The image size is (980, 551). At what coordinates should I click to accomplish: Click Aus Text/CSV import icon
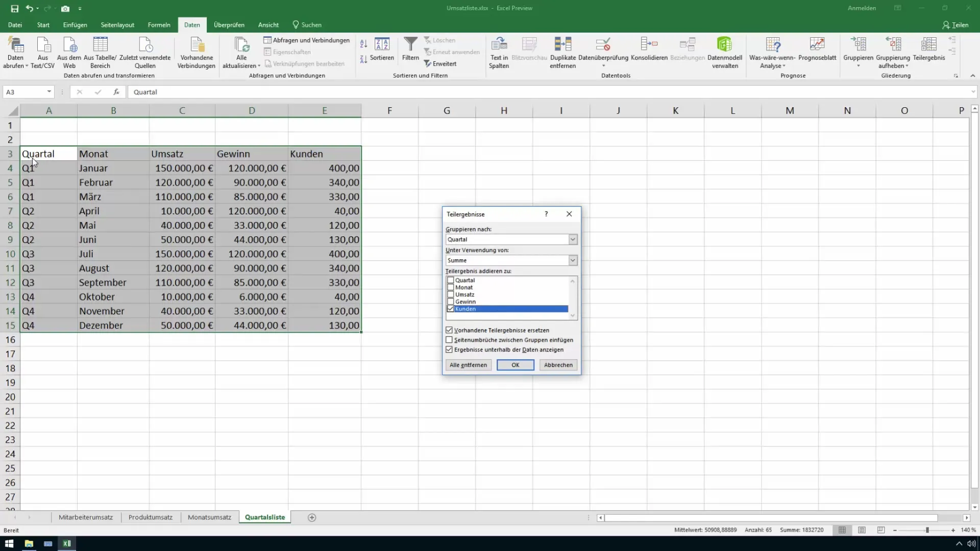[x=43, y=53]
